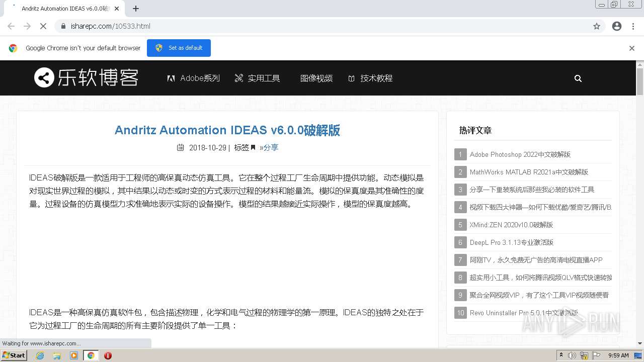The width and height of the screenshot is (644, 362).
Task: Open 阿刚TV article link
Action: [536, 260]
